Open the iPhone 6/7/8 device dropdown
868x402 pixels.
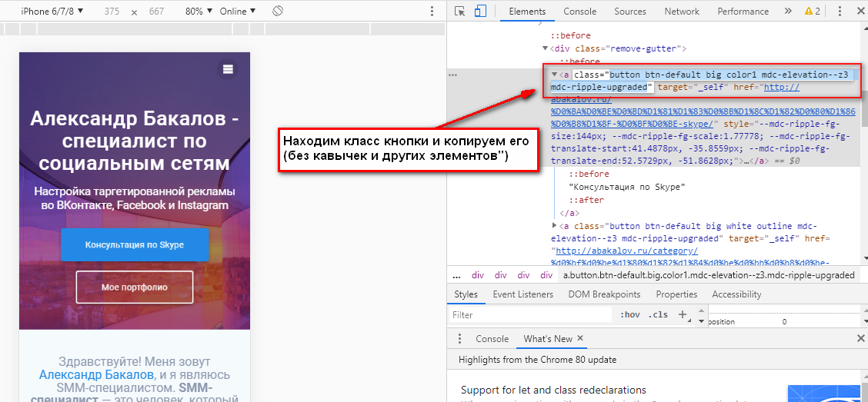tap(52, 11)
